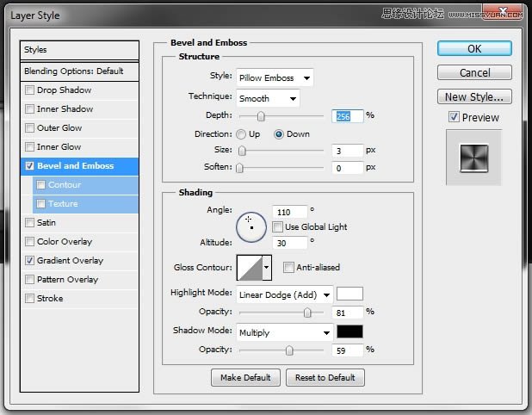Viewport: 532px width, 415px height.
Task: Click the New Style... button
Action: pos(474,96)
